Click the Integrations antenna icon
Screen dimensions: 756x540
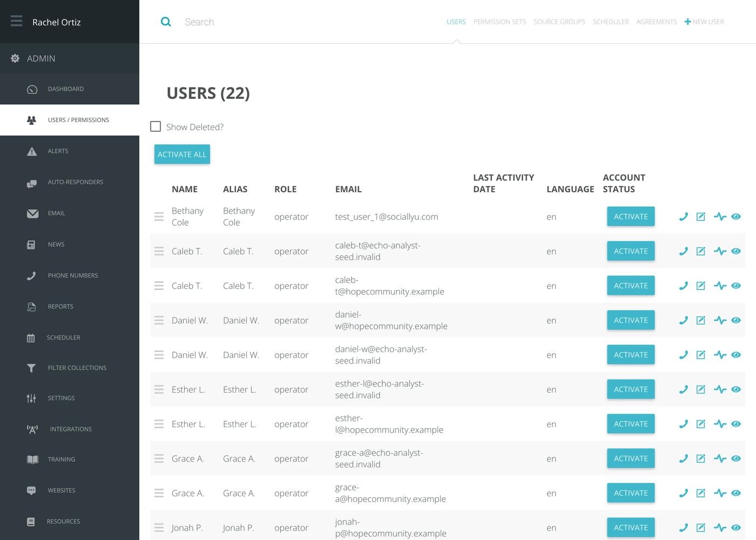coord(32,429)
